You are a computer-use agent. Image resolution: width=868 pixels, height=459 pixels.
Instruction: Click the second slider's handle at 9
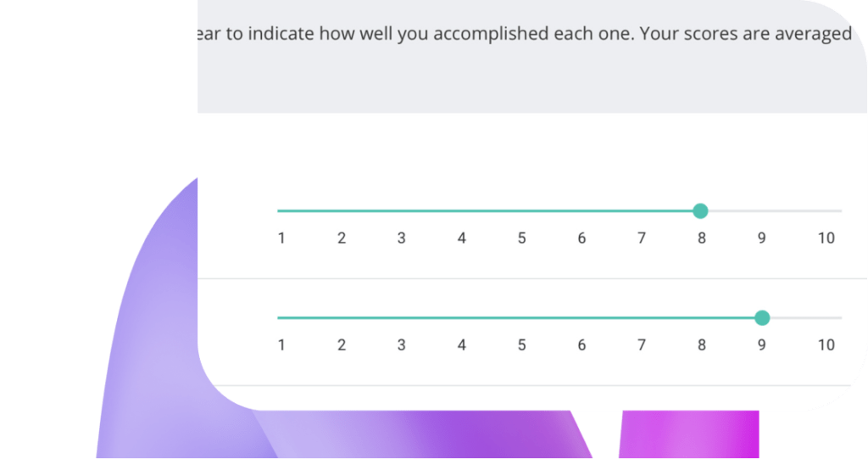coord(762,318)
